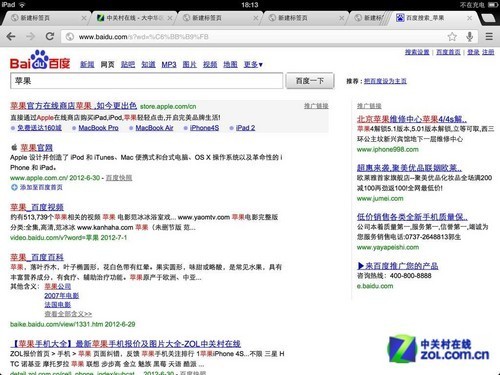This screenshot has width=500, height=375.
Task: Click 推广链接 label above right ads
Action: pos(369,106)
